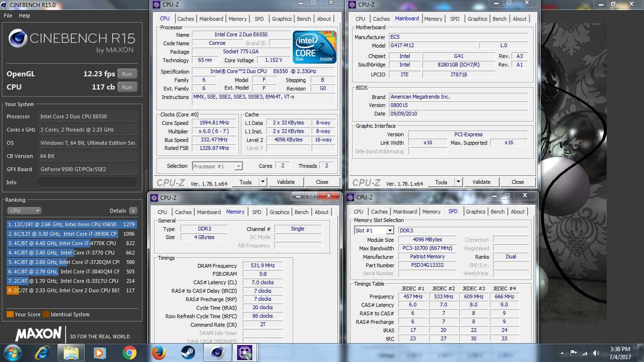Screen dimensions: 644x362
Task: Open Mainboard tab in Memory window
Action: (x=209, y=212)
